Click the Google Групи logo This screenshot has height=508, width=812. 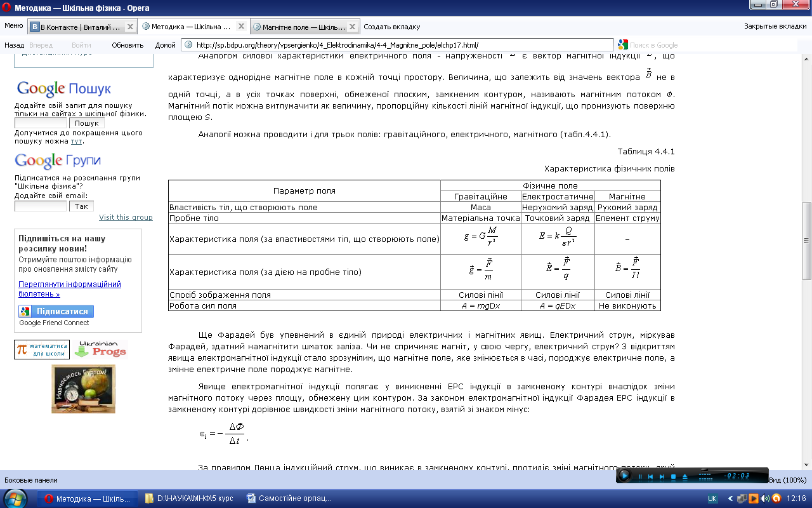click(x=58, y=161)
